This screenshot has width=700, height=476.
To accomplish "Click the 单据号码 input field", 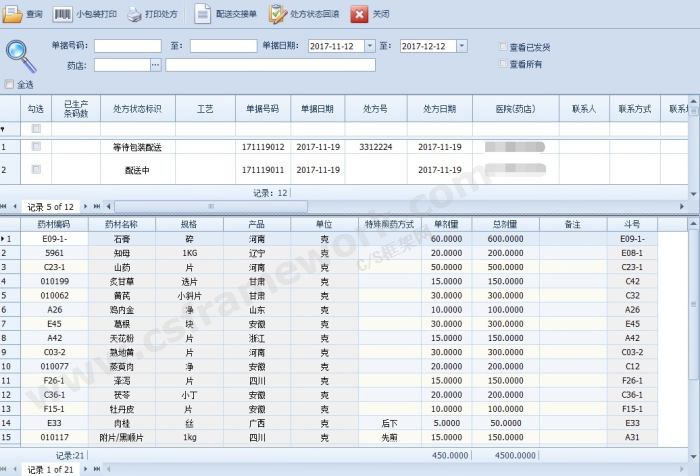I will pos(127,46).
